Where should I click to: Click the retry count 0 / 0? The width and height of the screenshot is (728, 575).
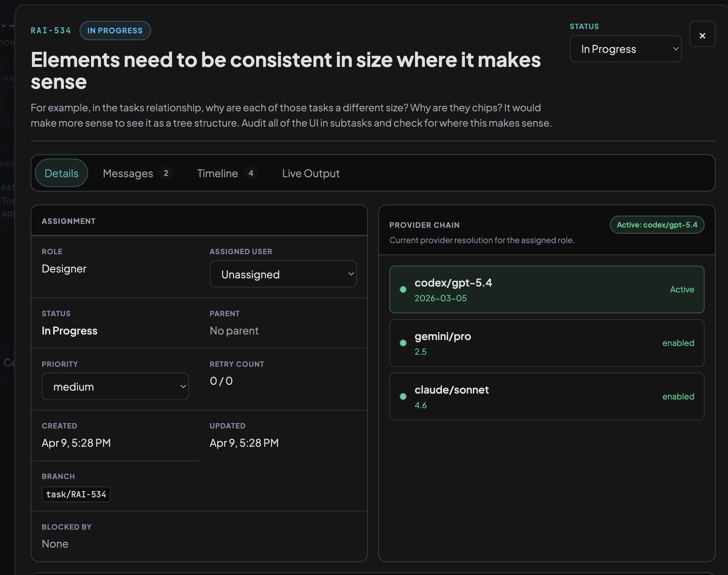coord(221,381)
